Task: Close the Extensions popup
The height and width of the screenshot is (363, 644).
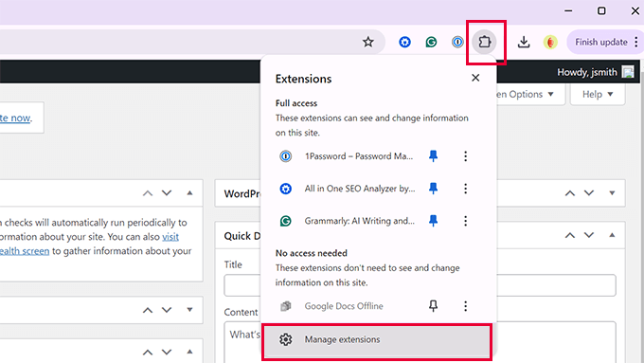Action: pyautogui.click(x=475, y=78)
